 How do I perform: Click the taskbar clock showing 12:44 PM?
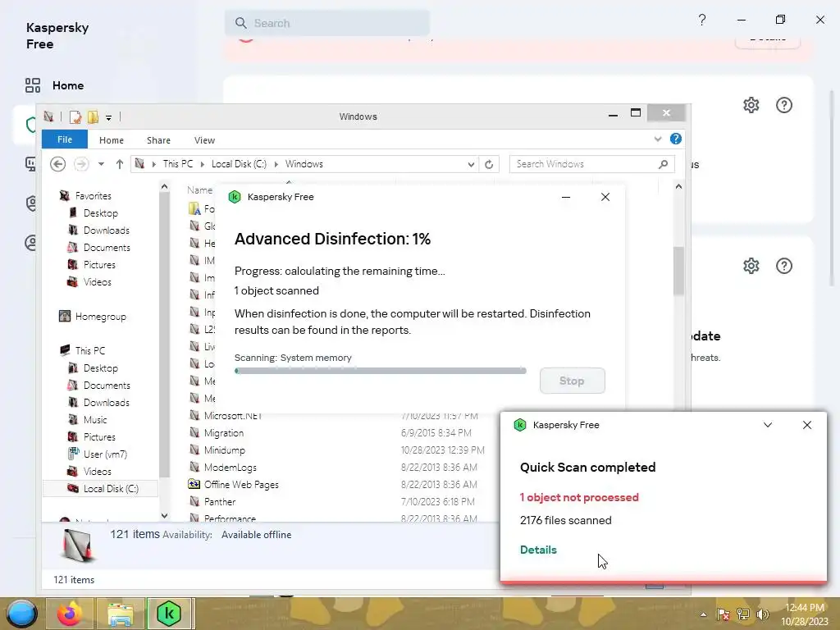[x=805, y=608]
